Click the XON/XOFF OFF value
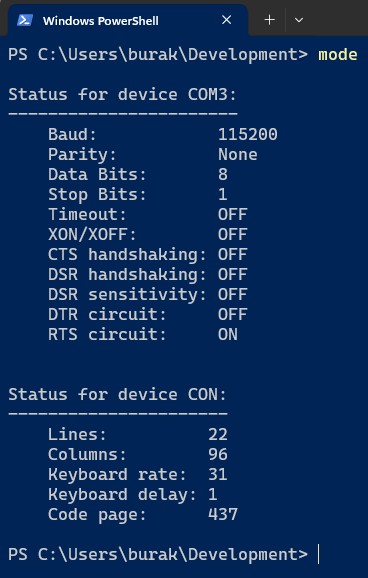Image resolution: width=368 pixels, height=578 pixels. pos(233,234)
